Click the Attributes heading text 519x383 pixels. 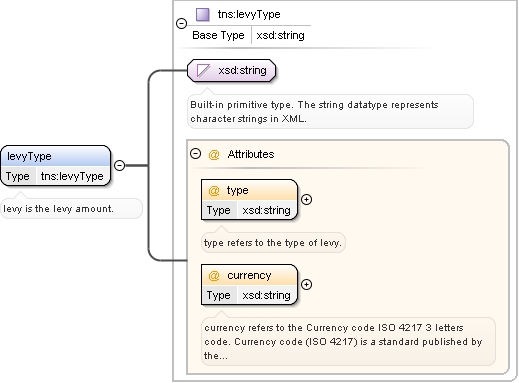[251, 154]
